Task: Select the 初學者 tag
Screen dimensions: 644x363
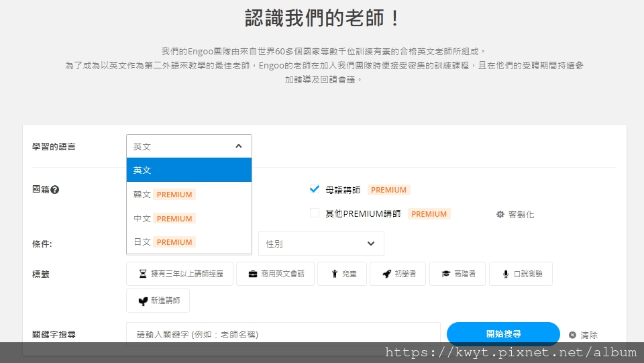Action: tap(398, 274)
